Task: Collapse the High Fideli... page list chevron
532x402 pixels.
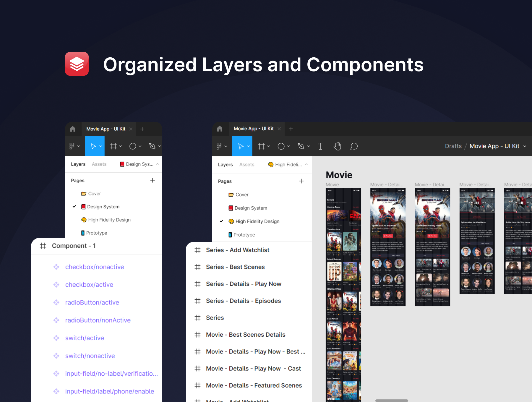Action: (306, 165)
